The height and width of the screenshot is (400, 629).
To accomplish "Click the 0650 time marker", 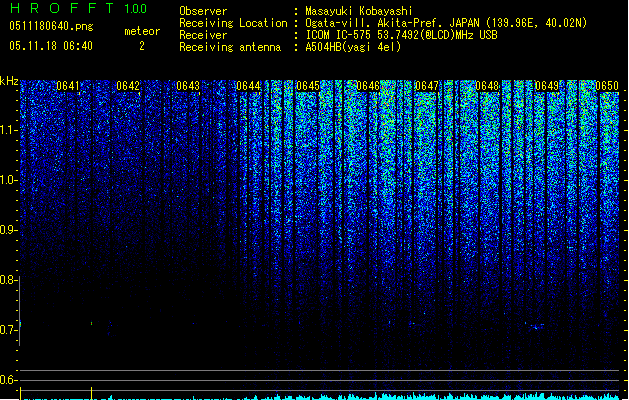I will (x=607, y=86).
